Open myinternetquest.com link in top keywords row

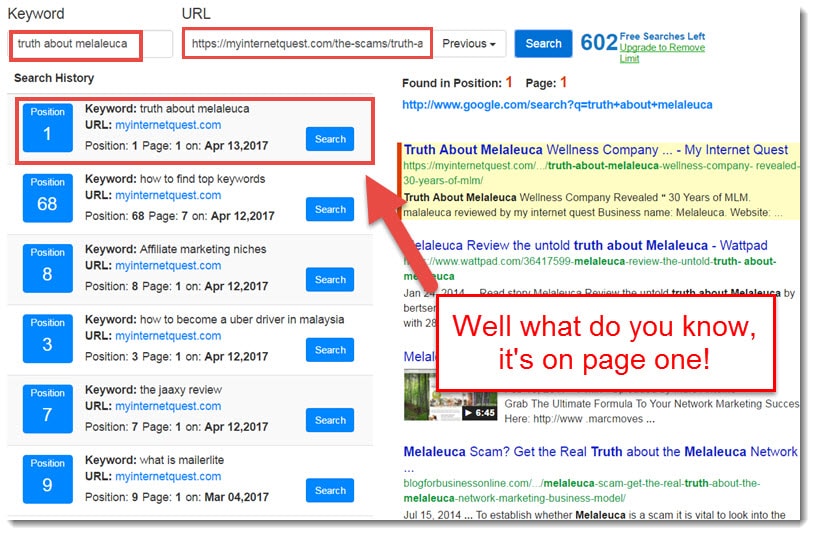(x=169, y=197)
